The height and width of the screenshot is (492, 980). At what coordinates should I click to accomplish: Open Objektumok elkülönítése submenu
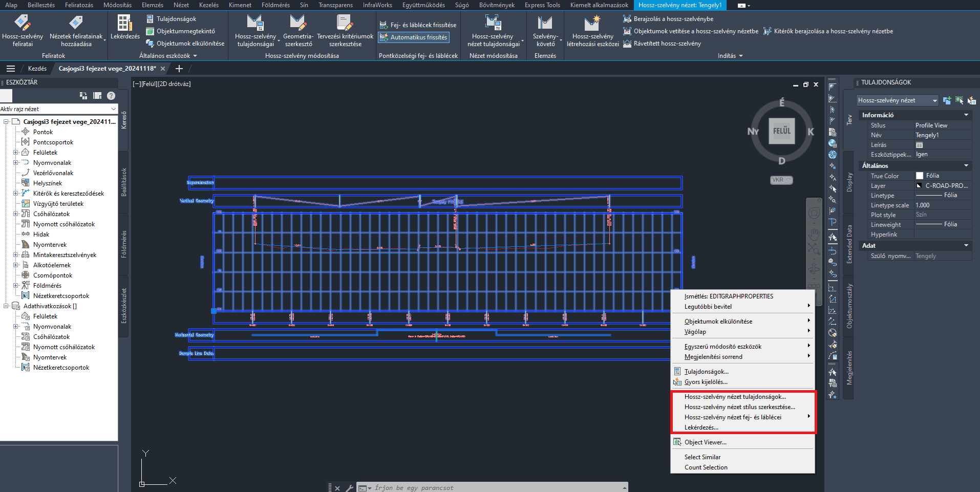pos(742,322)
